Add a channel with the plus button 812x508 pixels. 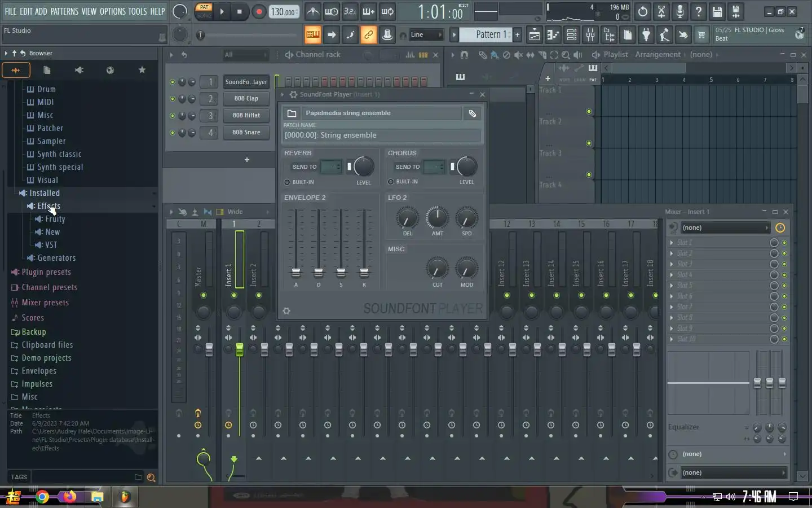tap(246, 160)
